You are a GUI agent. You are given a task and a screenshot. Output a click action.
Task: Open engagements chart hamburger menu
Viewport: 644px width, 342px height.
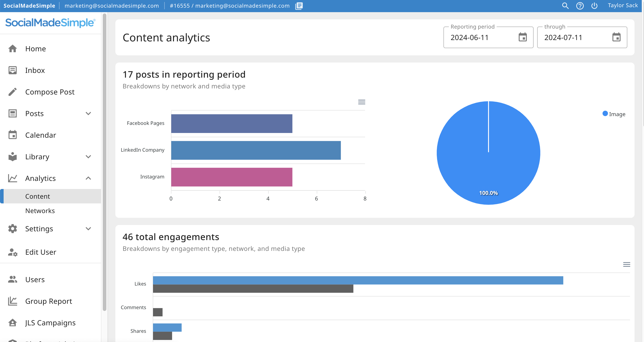point(626,264)
